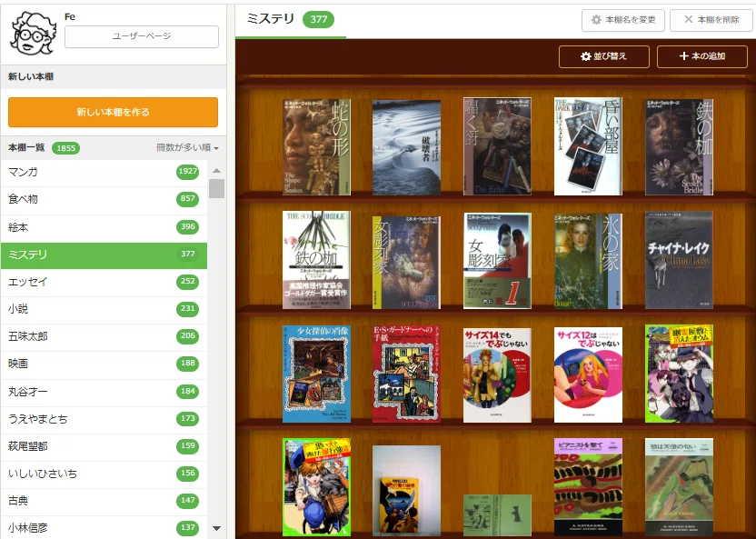Image resolution: width=756 pixels, height=539 pixels.
Task: Select the エッセイ shelf
Action: [x=104, y=282]
